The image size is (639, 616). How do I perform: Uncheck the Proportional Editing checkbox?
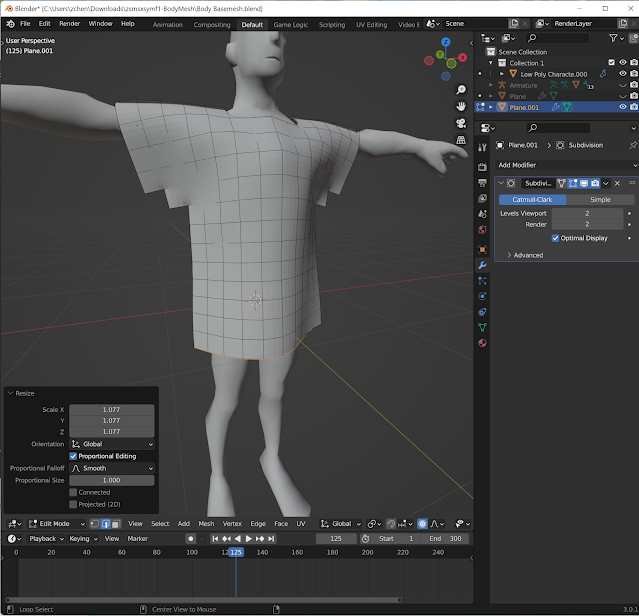point(73,456)
